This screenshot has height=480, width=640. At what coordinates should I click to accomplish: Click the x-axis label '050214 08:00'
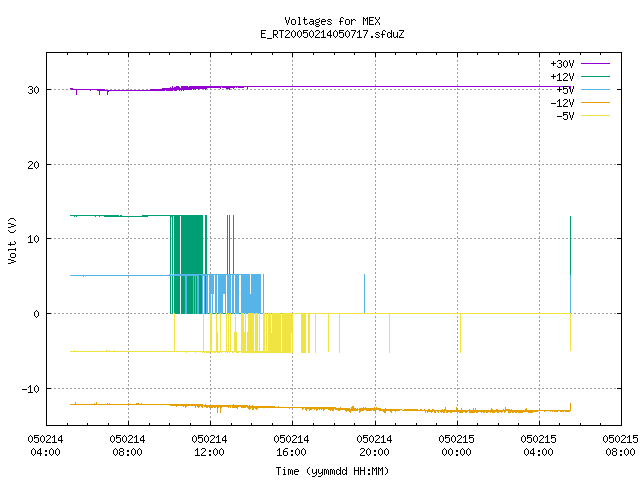[127, 445]
